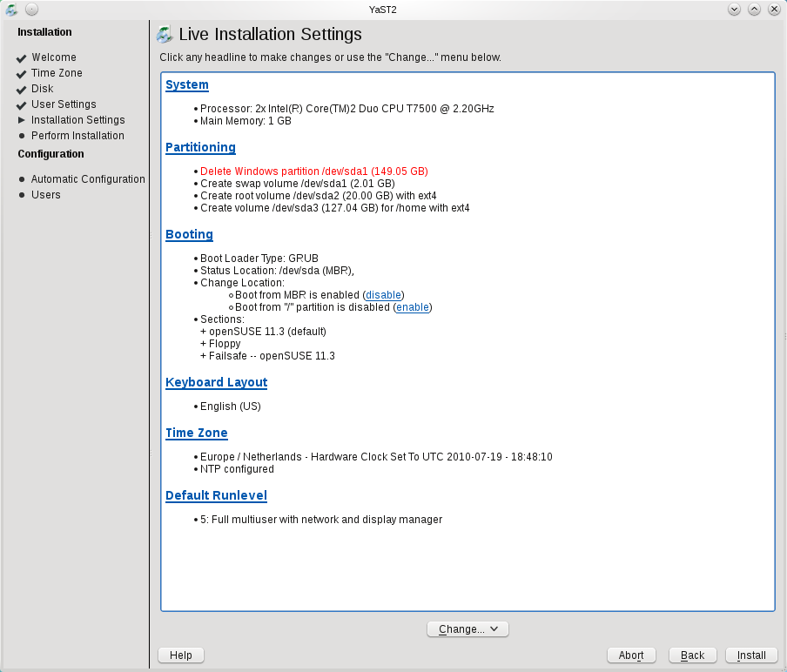Maximize the YaST2 window
787x672 pixels.
[754, 10]
